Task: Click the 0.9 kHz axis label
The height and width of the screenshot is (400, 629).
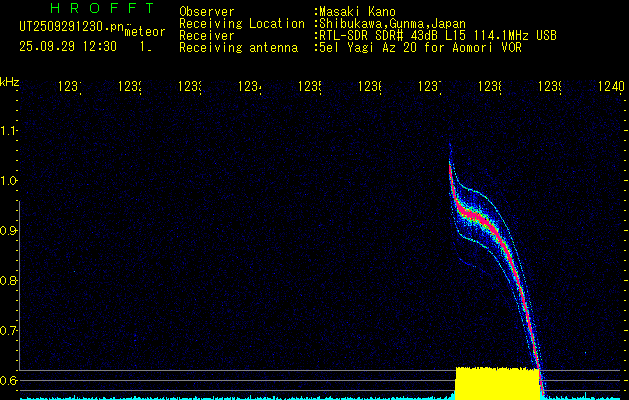Action: tap(10, 231)
